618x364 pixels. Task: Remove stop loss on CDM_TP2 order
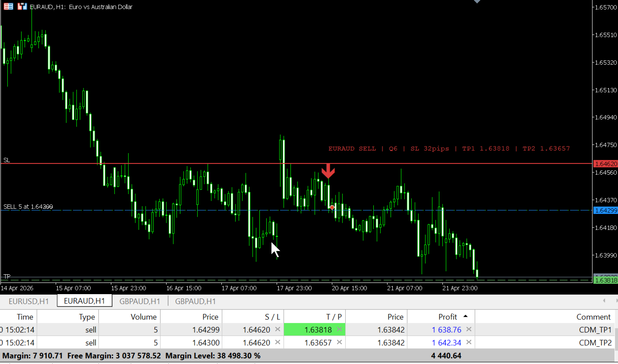[x=277, y=342]
